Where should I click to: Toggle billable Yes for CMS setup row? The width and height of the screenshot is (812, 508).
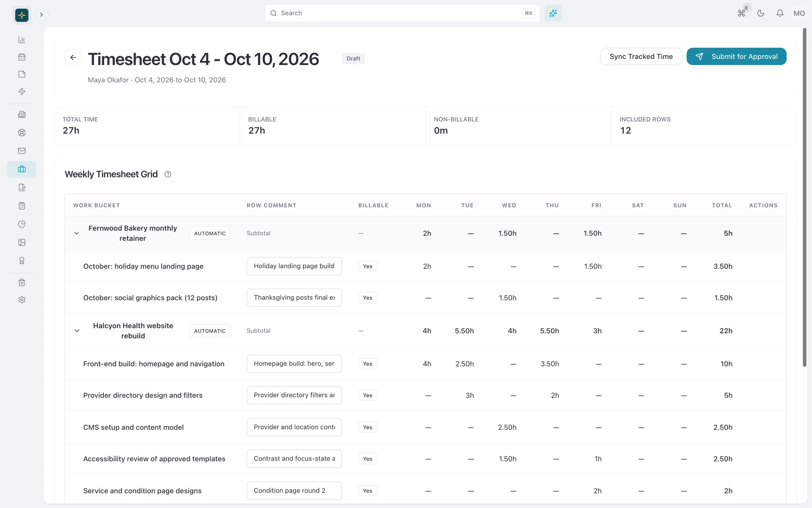[x=367, y=427]
